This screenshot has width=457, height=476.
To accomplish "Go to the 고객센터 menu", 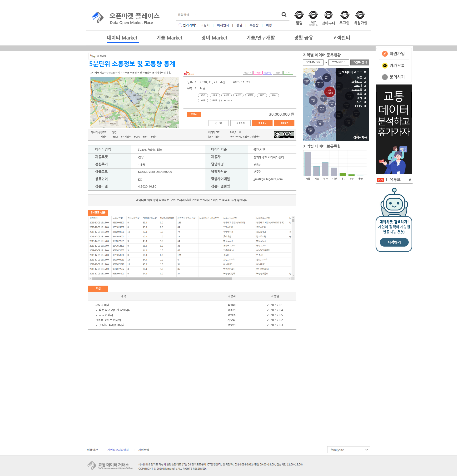I will (x=341, y=38).
